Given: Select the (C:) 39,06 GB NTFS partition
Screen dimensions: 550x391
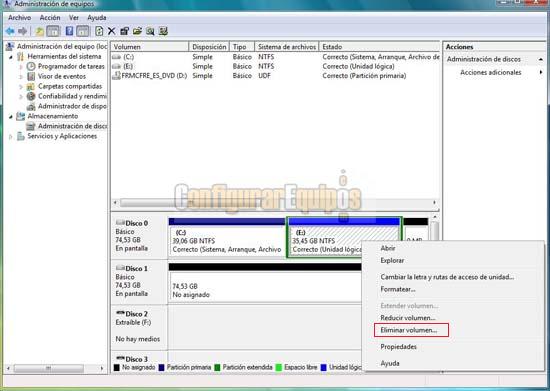Looking at the screenshot, I should 227,238.
